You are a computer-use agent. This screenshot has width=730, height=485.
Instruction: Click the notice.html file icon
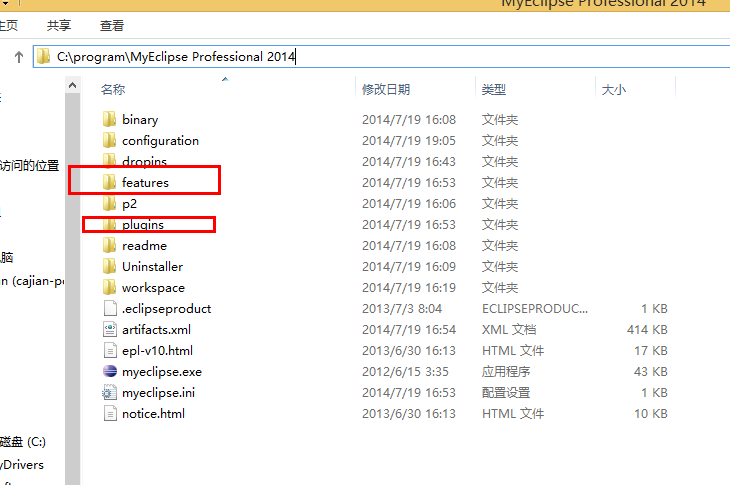click(x=110, y=413)
